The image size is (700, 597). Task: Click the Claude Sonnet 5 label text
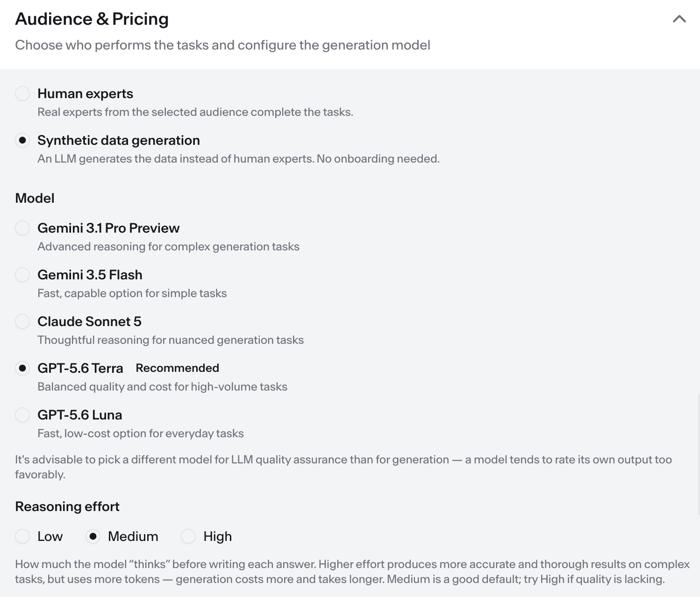(x=89, y=321)
